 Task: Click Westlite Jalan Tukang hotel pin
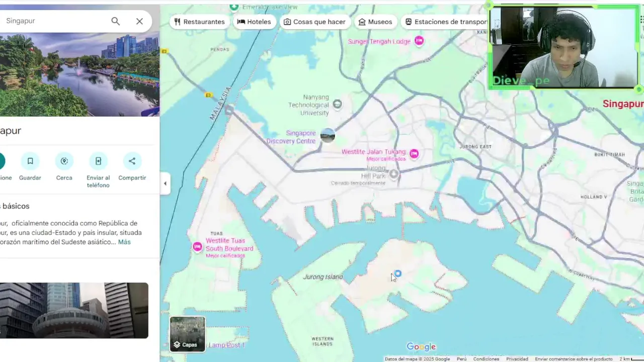pos(414,154)
